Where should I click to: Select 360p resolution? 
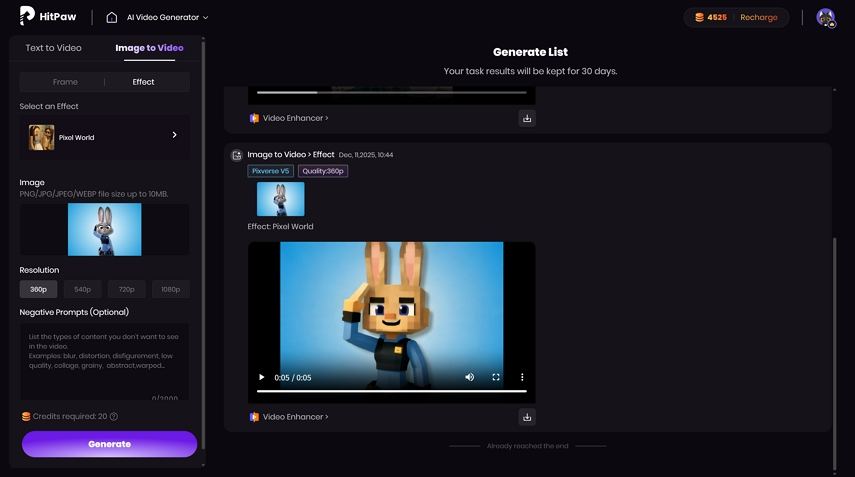pyautogui.click(x=38, y=289)
